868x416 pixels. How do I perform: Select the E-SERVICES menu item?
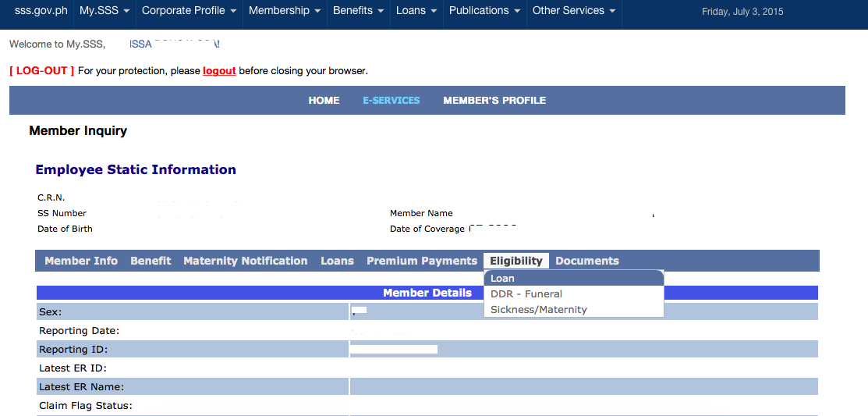(x=391, y=101)
